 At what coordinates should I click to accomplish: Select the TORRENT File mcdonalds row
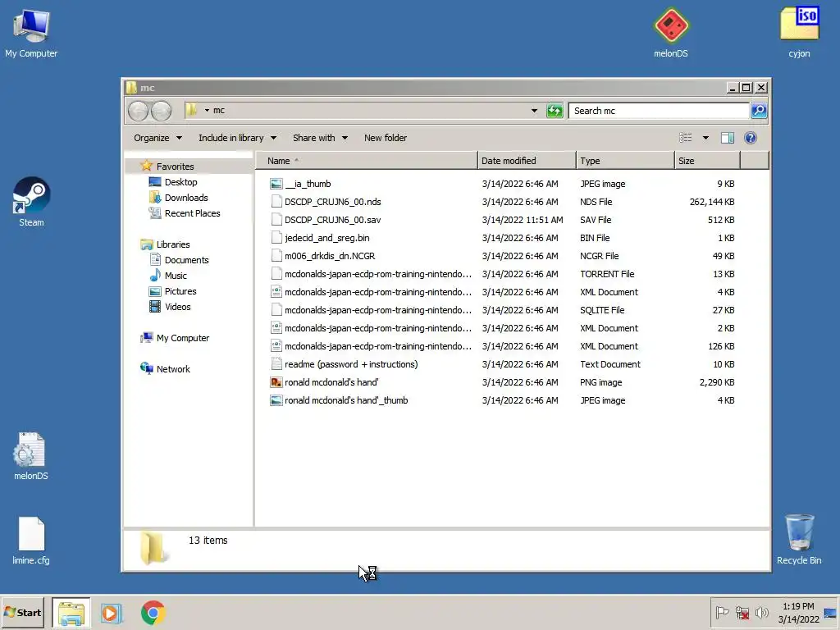point(503,274)
